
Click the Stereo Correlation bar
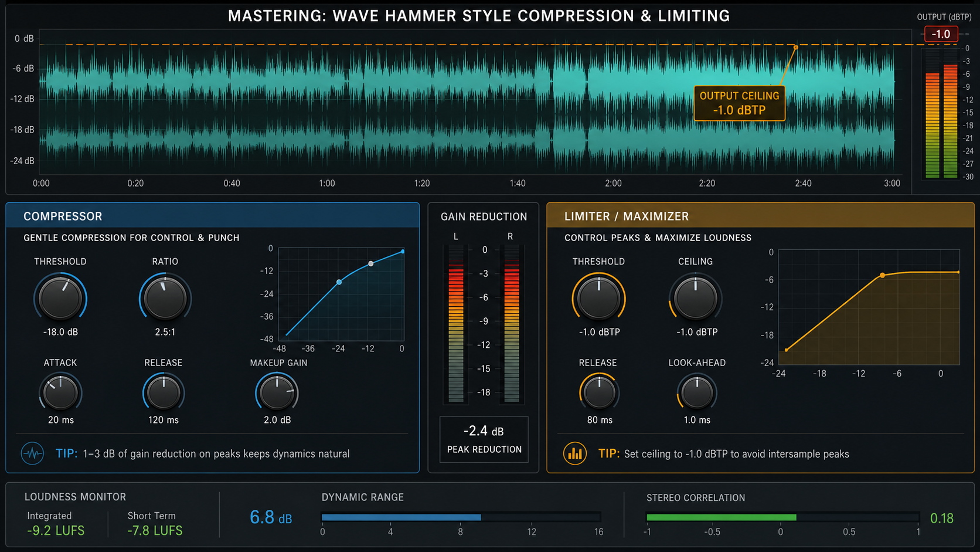click(782, 517)
